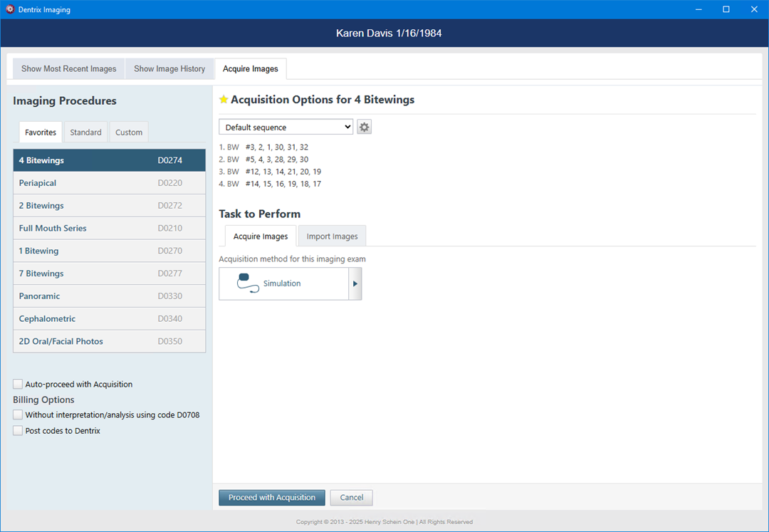Image resolution: width=769 pixels, height=532 pixels.
Task: Check Without interpretation/analysis using code D0708
Action: click(x=18, y=414)
